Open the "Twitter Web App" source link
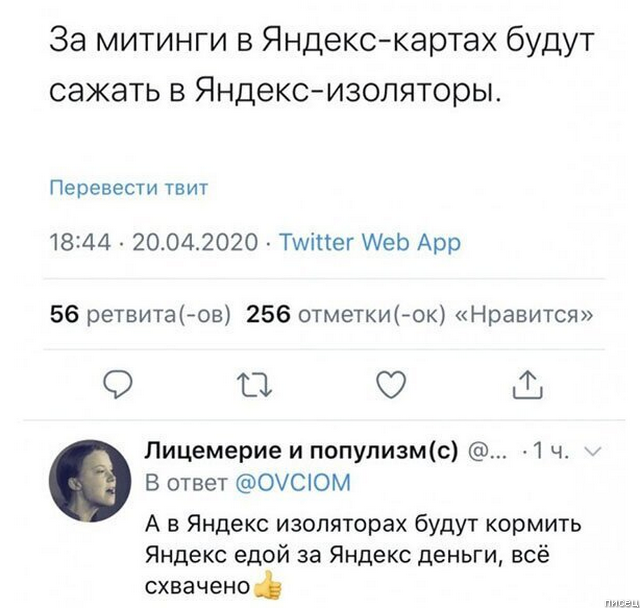 [369, 243]
